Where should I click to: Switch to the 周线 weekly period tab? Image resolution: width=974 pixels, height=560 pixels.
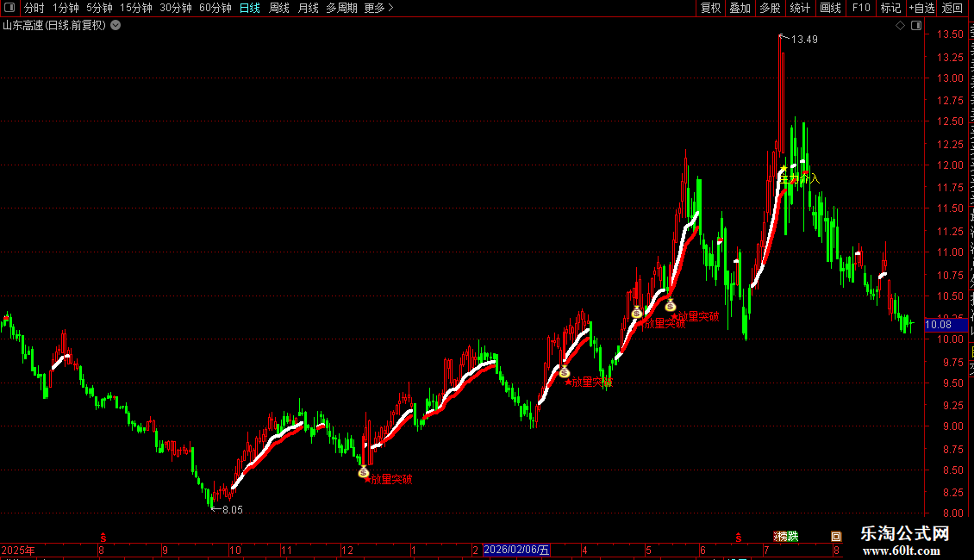(279, 8)
